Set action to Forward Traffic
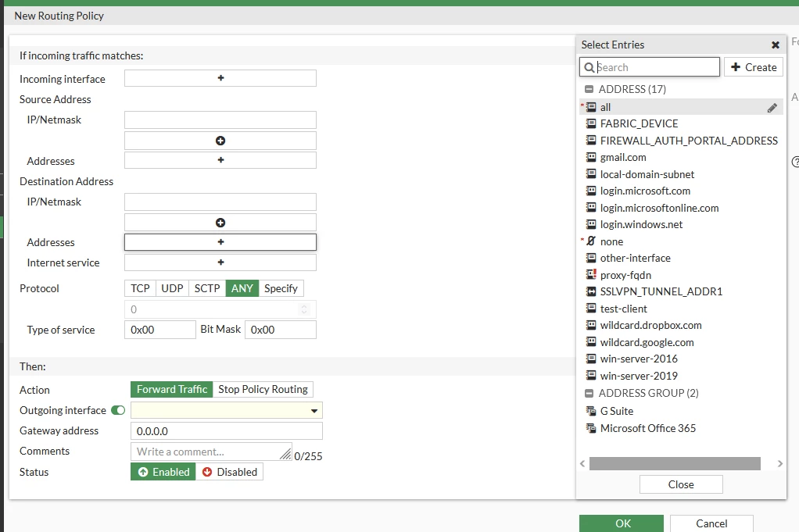Screen dimensions: 799x532 pyautogui.click(x=172, y=390)
